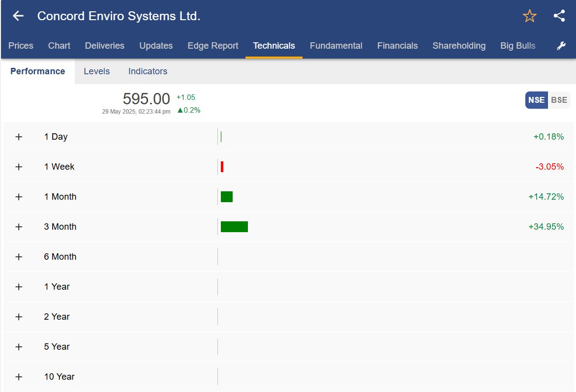Click the 1 Month label
576x392 pixels.
point(60,197)
